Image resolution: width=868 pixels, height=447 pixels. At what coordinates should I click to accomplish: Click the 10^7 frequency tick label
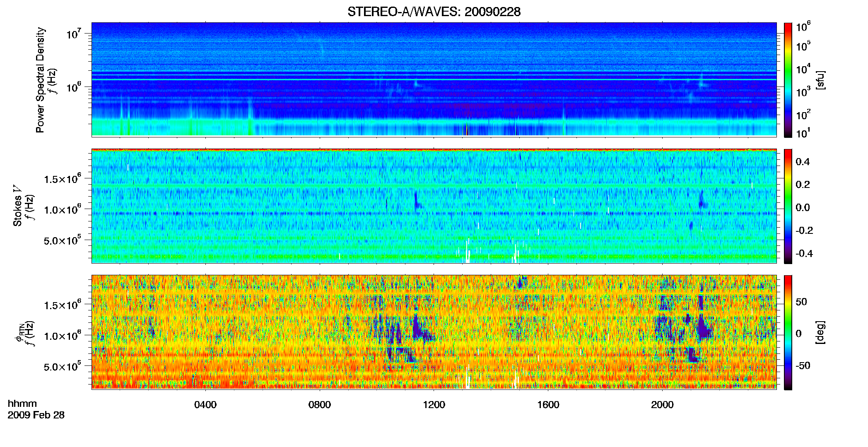click(73, 33)
